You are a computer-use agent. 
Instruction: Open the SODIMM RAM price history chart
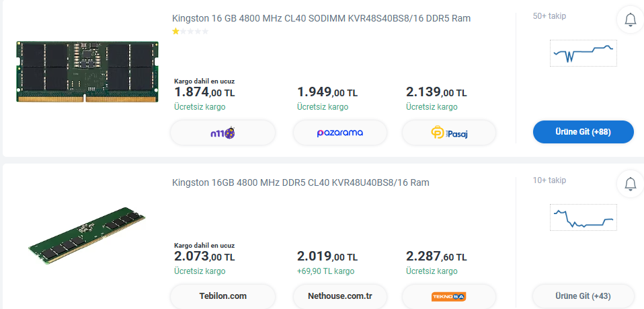583,53
